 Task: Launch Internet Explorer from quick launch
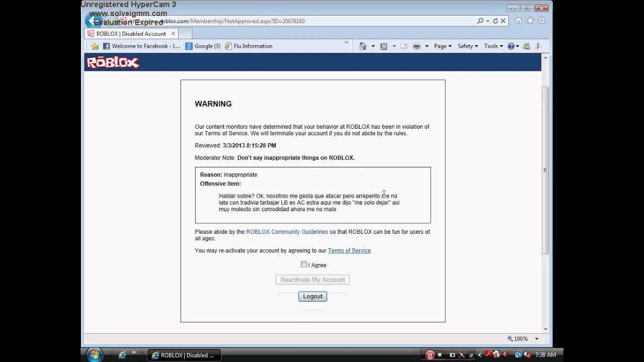coord(122,355)
